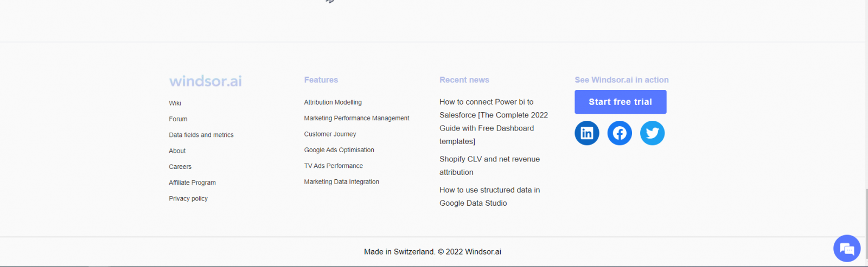This screenshot has height=267, width=868.
Task: Open the Affiliate Program link
Action: click(x=192, y=183)
